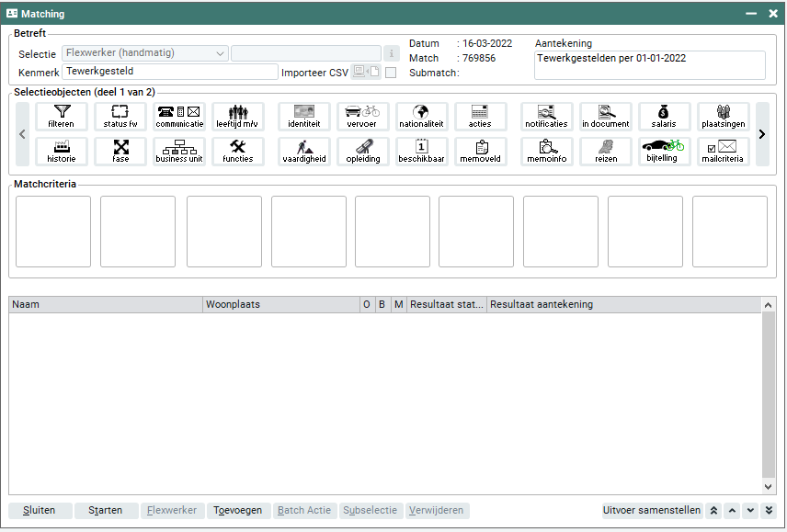Open the Selectie Flexwerker dropdown
Viewport: 787px width, 532px height.
pos(145,53)
